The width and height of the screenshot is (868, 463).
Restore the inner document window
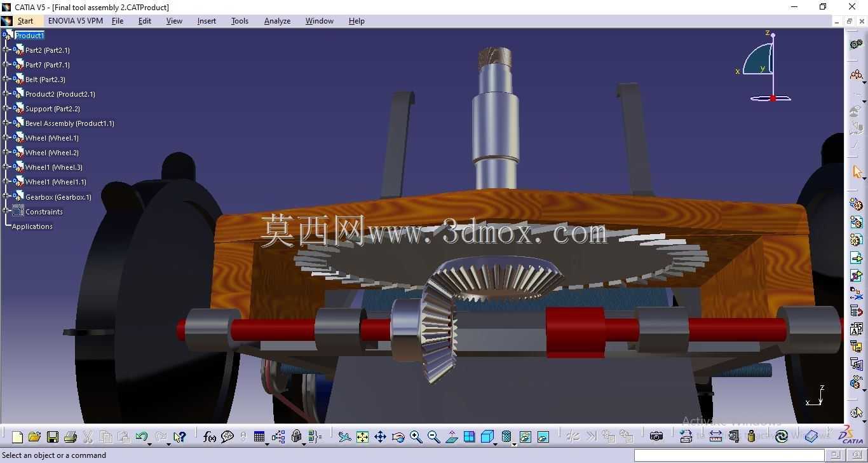click(849, 21)
